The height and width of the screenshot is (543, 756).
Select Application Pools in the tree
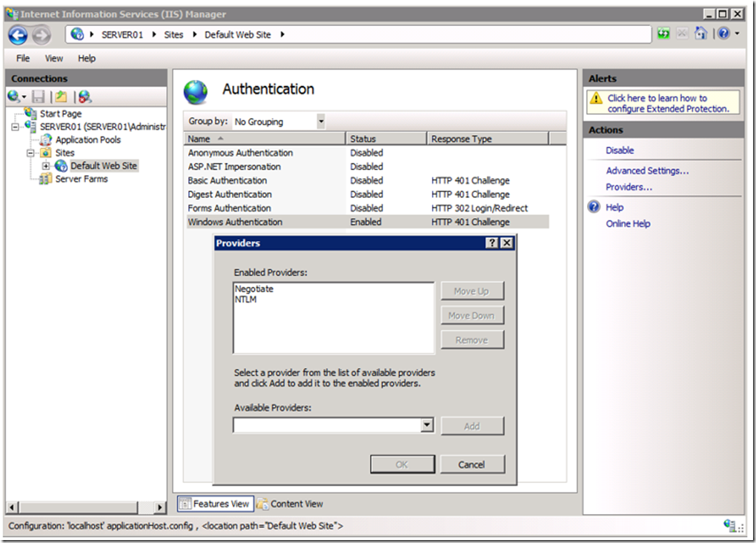tap(87, 139)
